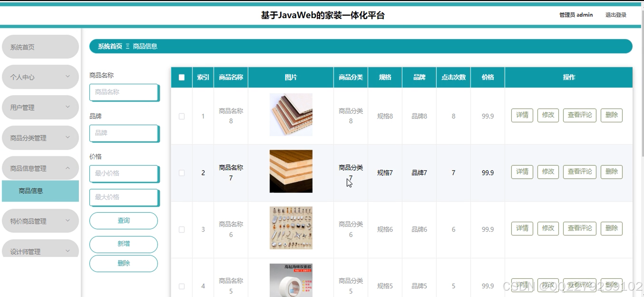Image resolution: width=644 pixels, height=297 pixels.
Task: Expand the 特价商品管理 menu chevron
Action: pyautogui.click(x=67, y=221)
